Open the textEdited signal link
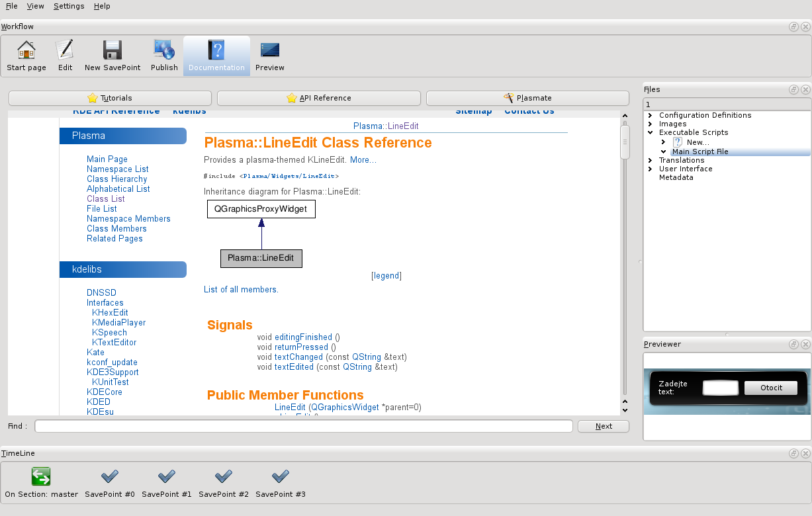 pyautogui.click(x=294, y=366)
